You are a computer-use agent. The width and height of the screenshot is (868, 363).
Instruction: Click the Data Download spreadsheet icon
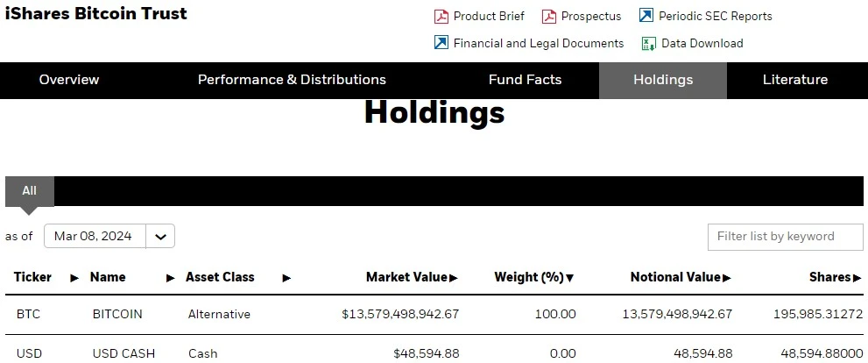[649, 43]
